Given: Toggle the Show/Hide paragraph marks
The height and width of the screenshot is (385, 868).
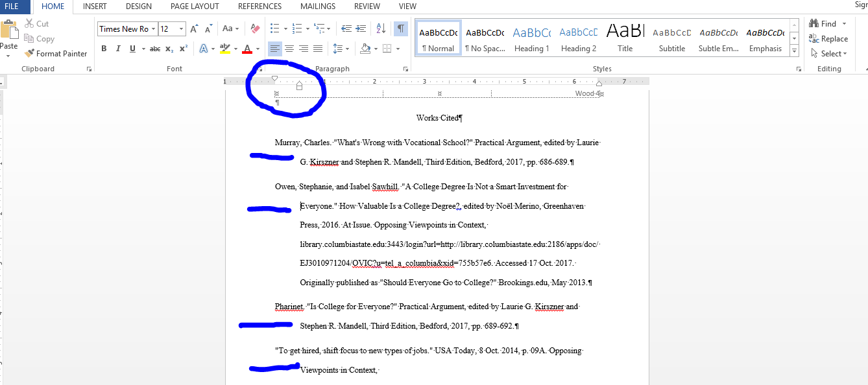Looking at the screenshot, I should [x=400, y=29].
